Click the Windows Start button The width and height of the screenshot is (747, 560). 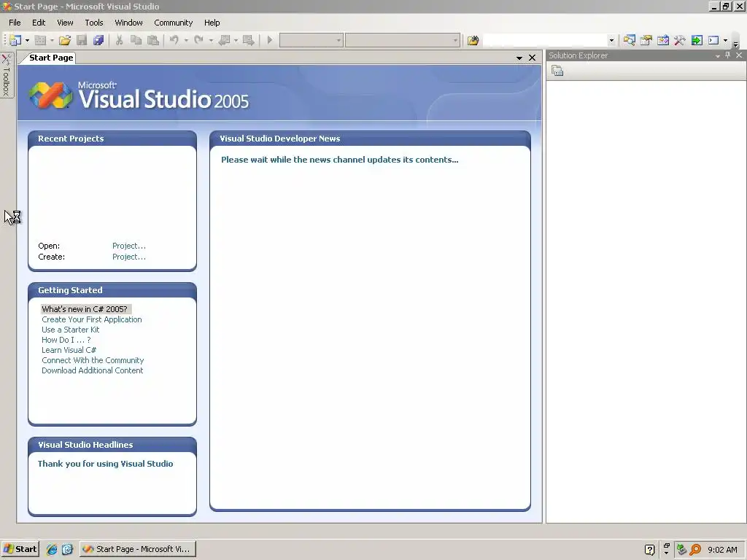tap(20, 549)
